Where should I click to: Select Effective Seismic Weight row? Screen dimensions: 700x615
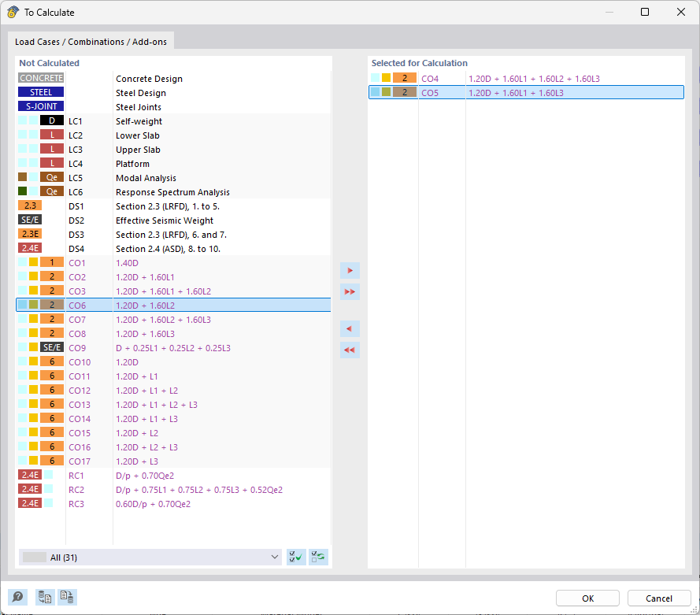(x=174, y=220)
